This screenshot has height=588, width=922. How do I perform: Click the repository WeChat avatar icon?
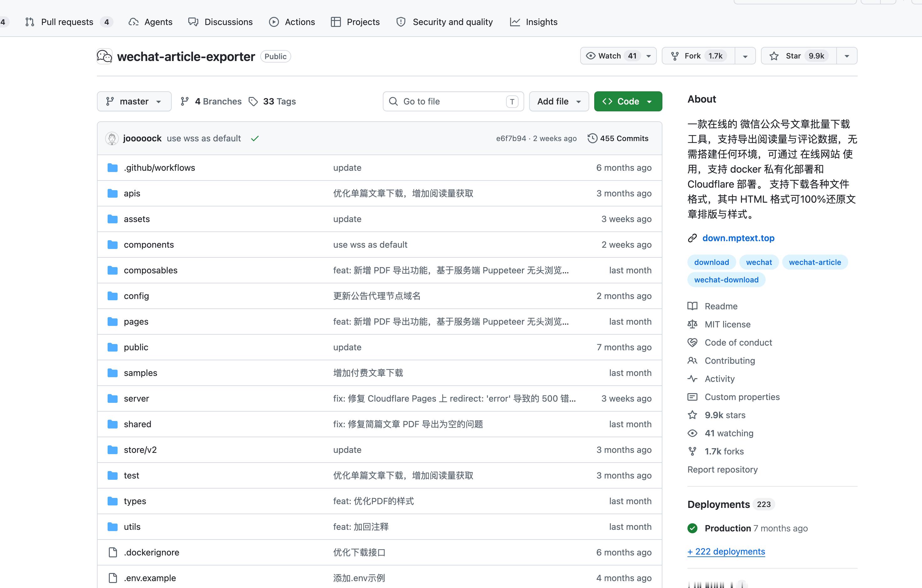tap(104, 56)
